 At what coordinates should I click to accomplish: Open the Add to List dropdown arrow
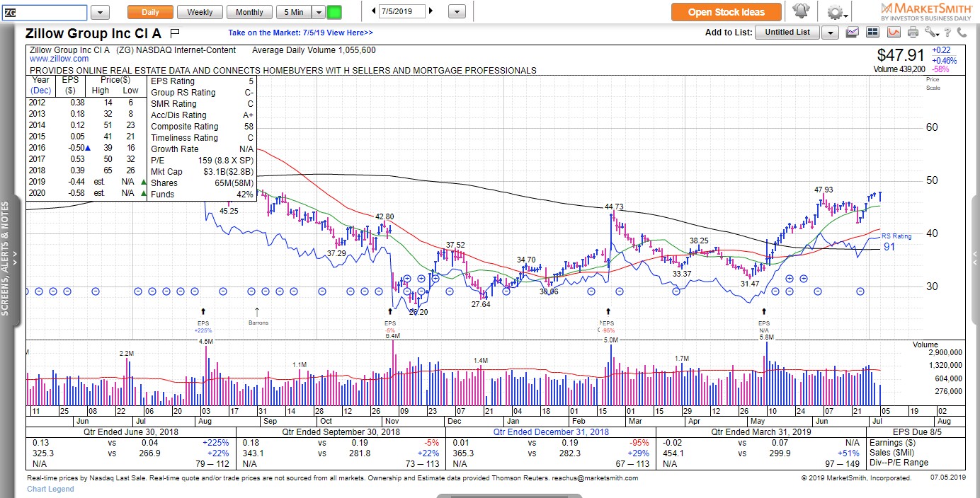pos(830,33)
